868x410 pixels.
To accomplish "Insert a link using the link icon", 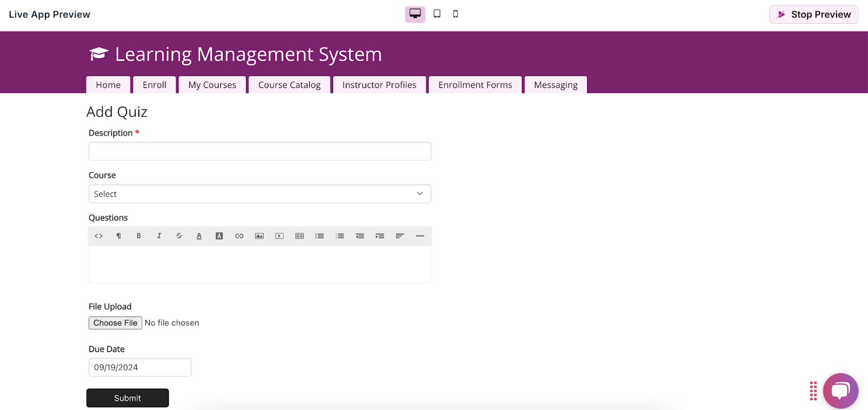I will [x=239, y=236].
